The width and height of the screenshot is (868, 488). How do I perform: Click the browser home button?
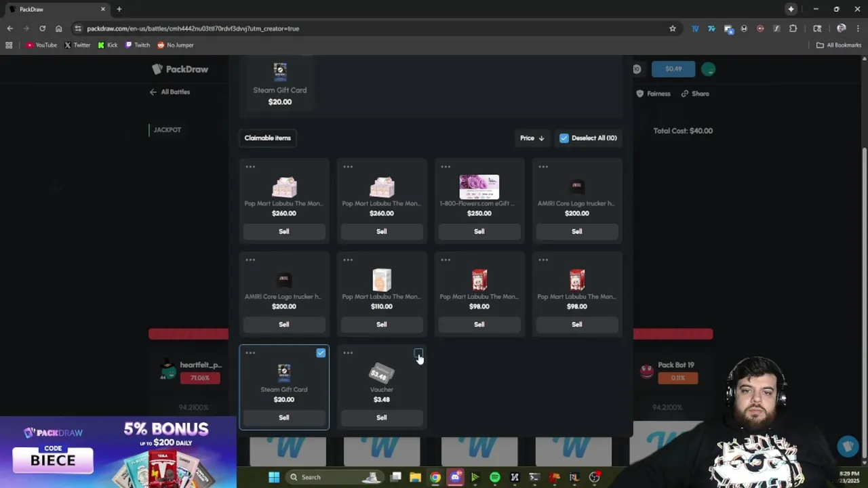point(58,28)
